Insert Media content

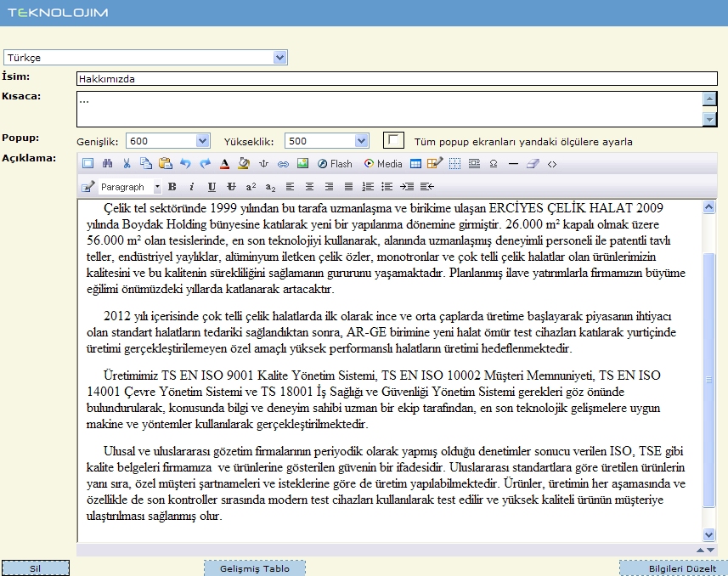pyautogui.click(x=383, y=163)
